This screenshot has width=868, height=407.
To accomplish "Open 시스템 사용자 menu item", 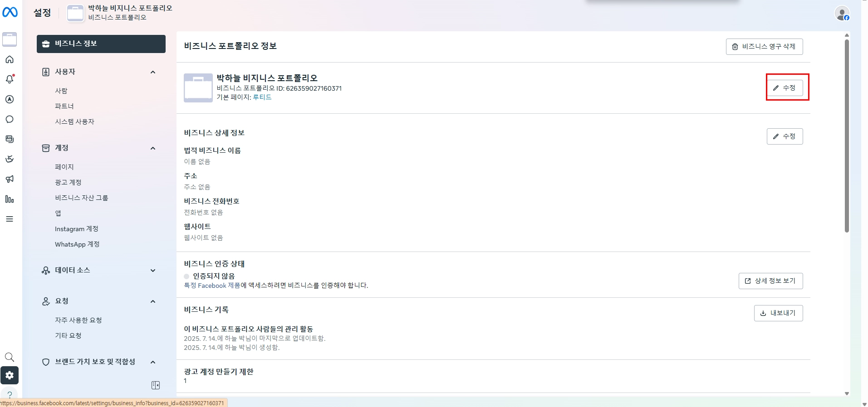I will point(75,121).
